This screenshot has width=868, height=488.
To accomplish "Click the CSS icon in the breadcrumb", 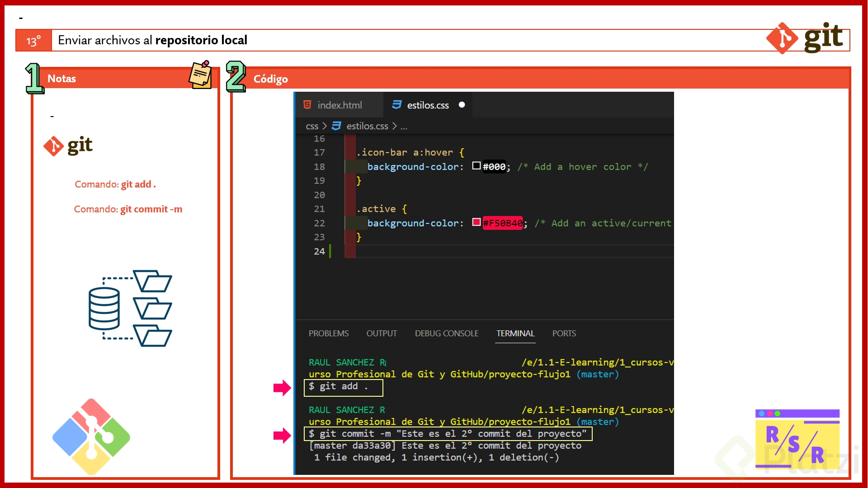I will click(x=336, y=126).
